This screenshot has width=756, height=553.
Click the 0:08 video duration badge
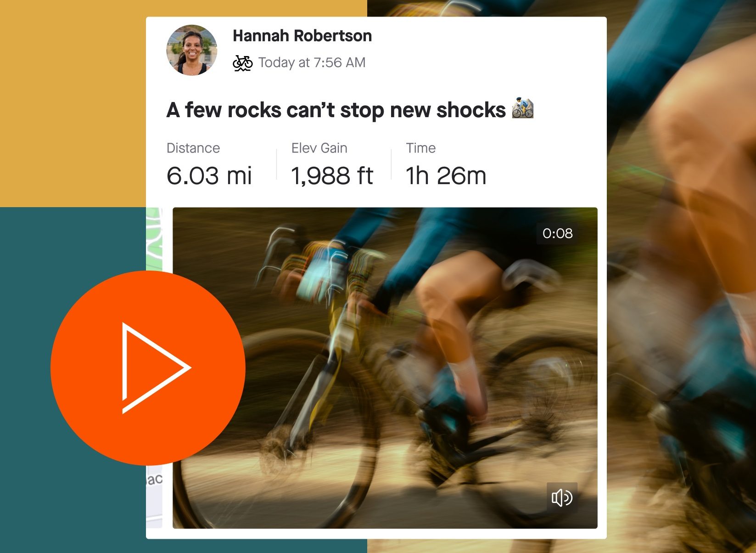tap(557, 233)
